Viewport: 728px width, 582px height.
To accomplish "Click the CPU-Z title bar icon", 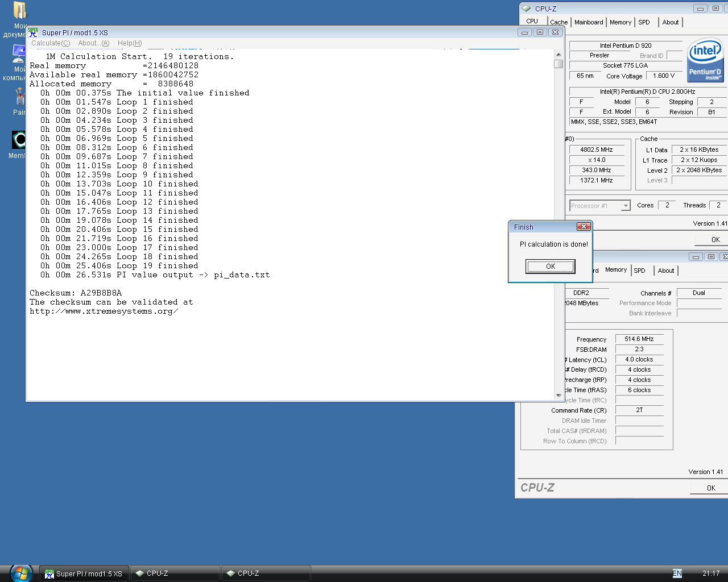I will (527, 9).
